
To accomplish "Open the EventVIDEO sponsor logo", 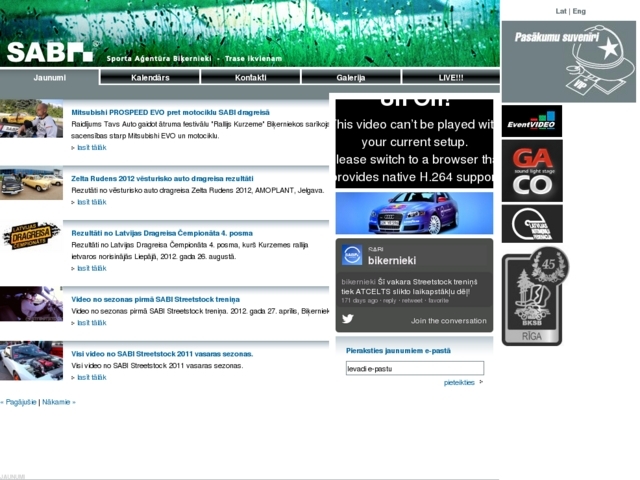I will 532,121.
